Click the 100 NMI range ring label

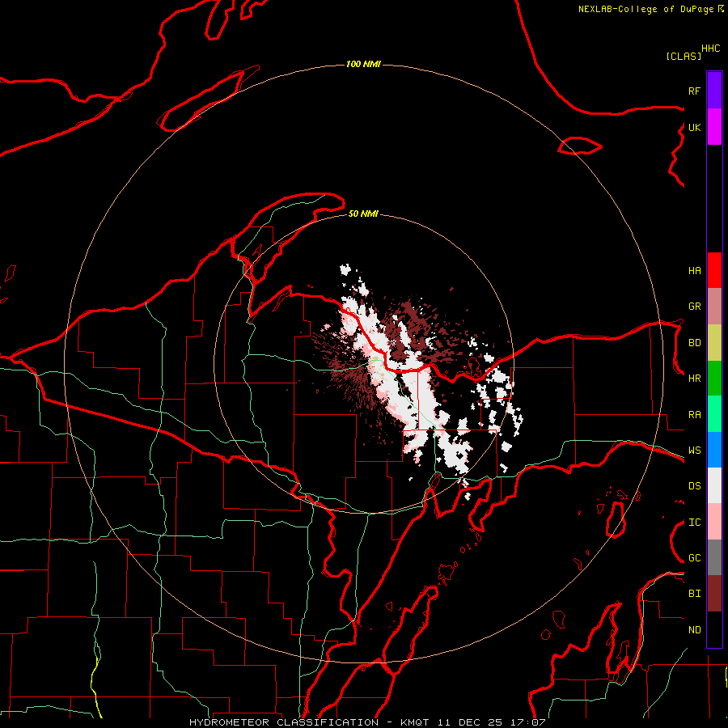click(x=363, y=64)
